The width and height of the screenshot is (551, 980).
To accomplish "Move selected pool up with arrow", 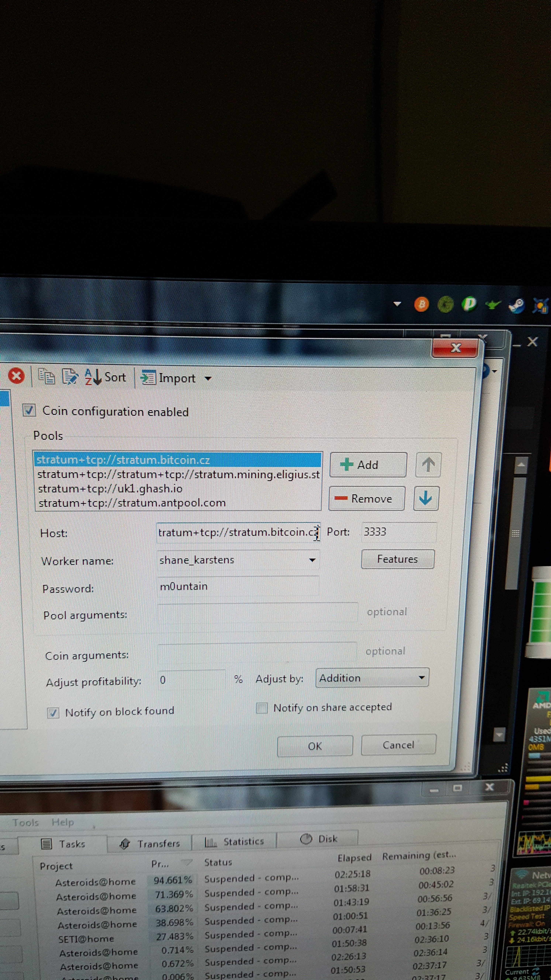I will point(428,465).
